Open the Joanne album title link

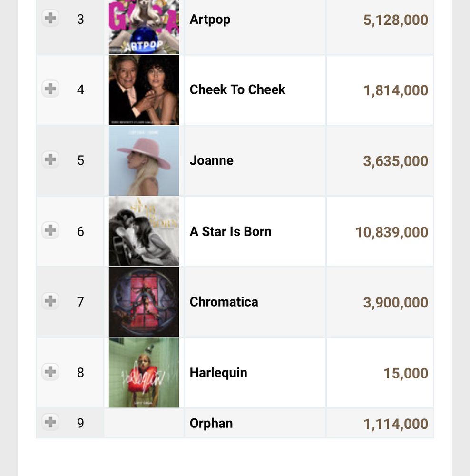(x=211, y=160)
